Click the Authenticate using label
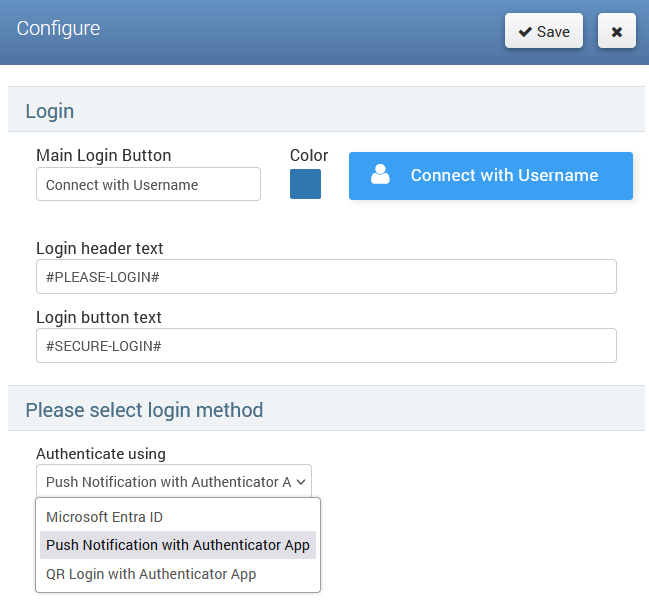Screen dimensions: 649x605 pos(101,453)
